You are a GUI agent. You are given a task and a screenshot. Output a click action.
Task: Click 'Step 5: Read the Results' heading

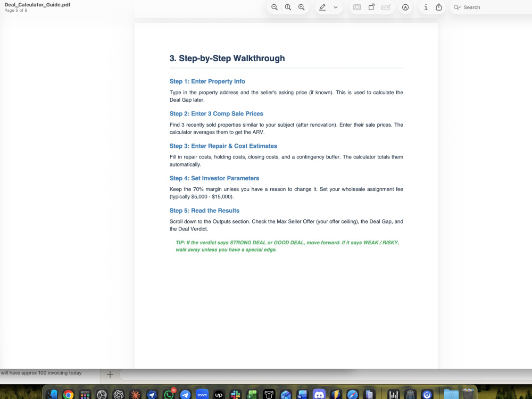pos(205,210)
